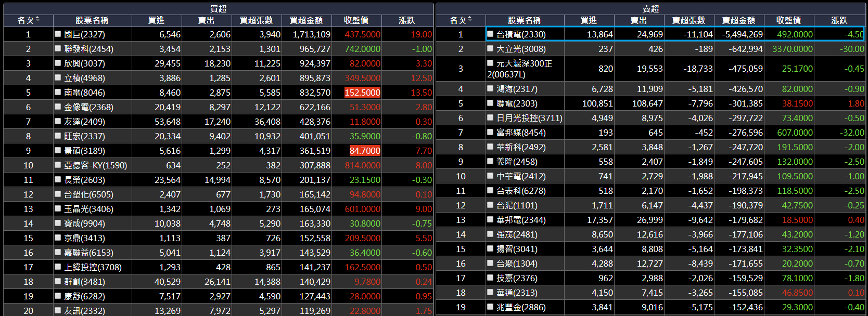Open the stock name 技嘉(2376)
Screen dimensions: 868x316
[x=517, y=278]
